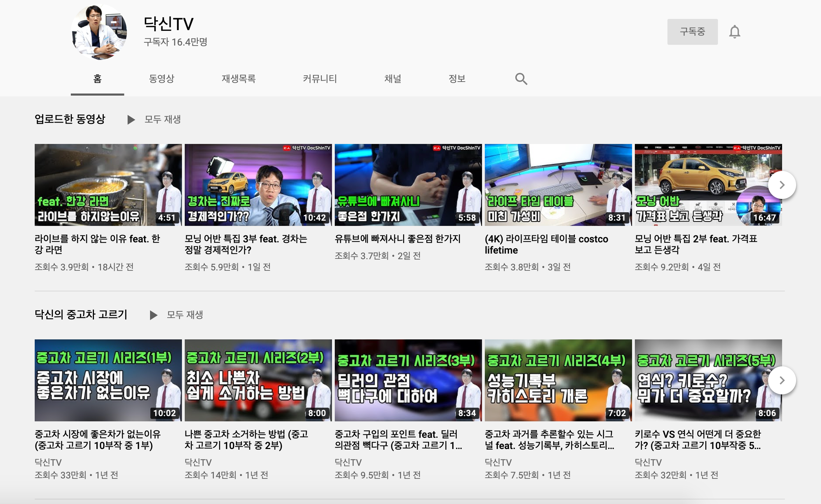Switch to the 동영상 tab

coord(162,79)
